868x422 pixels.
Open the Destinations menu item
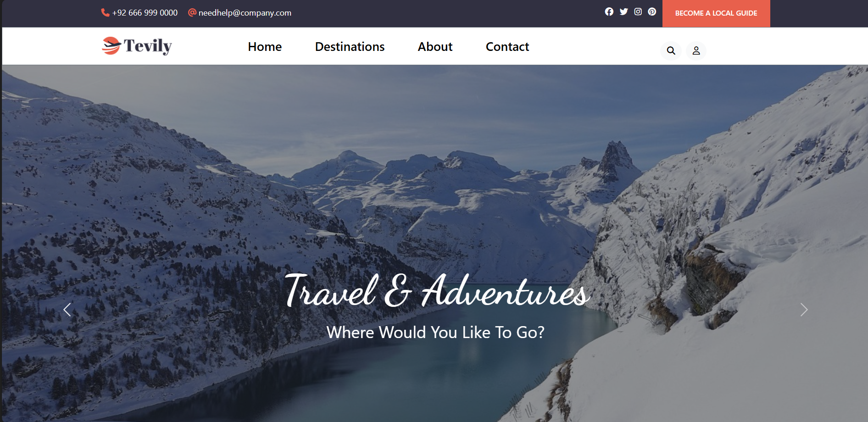350,47
